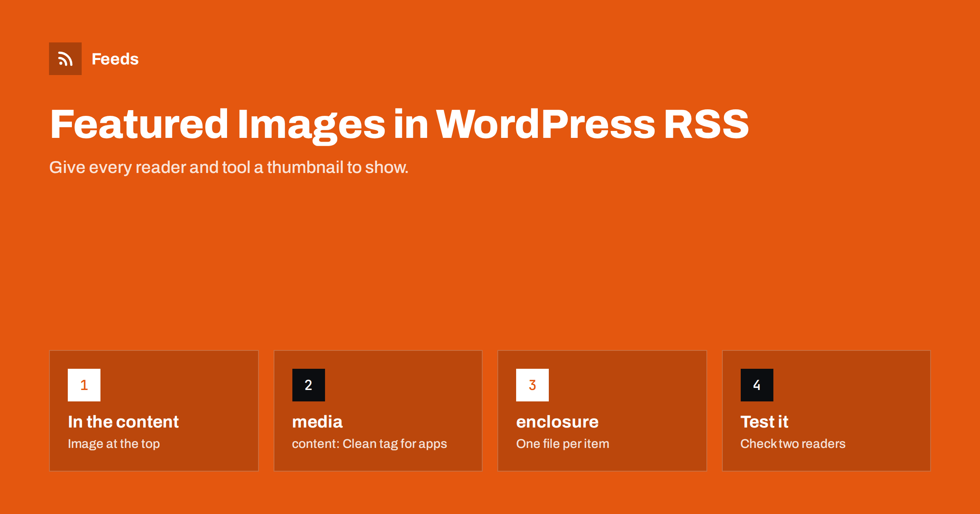This screenshot has width=980, height=514.
Task: Click the RSS feed icon
Action: pyautogui.click(x=65, y=59)
